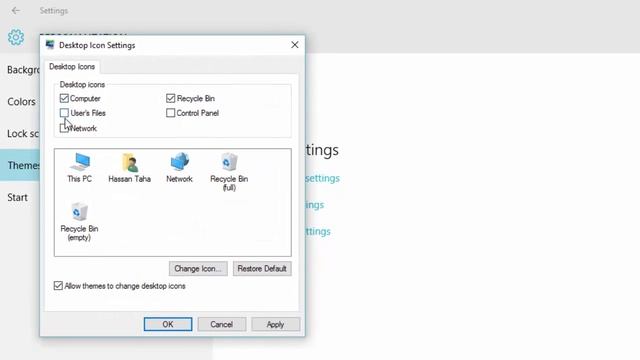Click the Settings gear icon
Viewport: 640px width, 360px height.
click(x=16, y=38)
